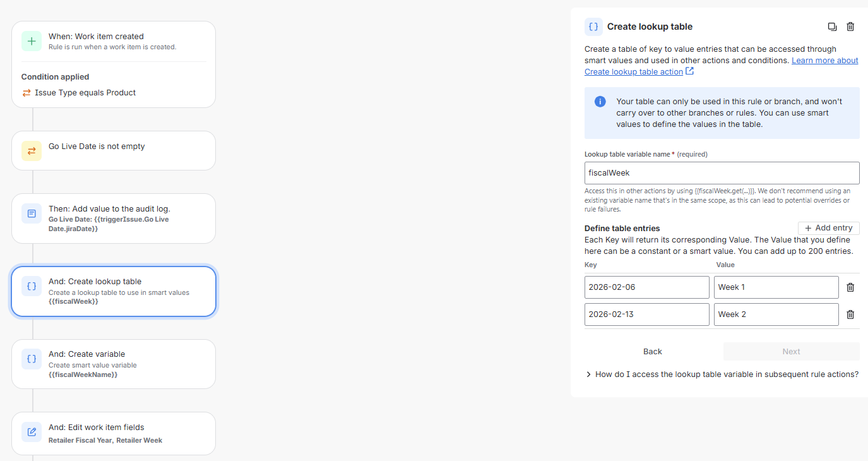Open Learn more about Create lookup table link
Viewport: 868px width, 461px height.
722,66
